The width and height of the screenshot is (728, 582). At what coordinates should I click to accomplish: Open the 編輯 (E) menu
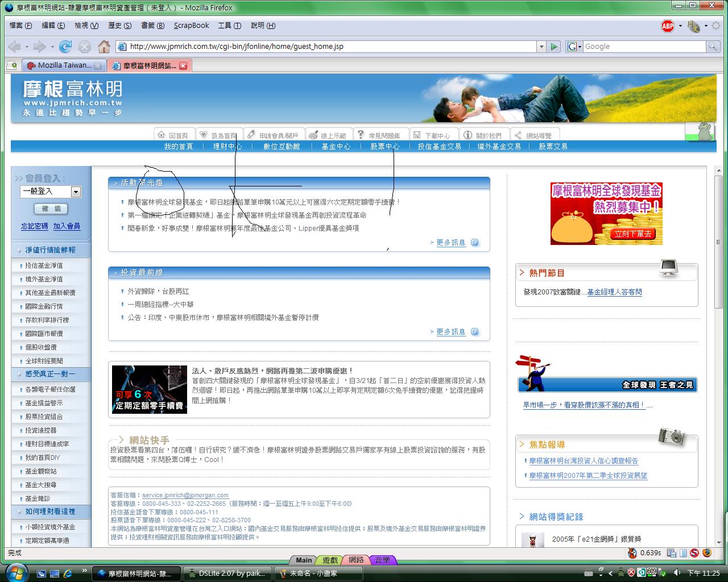[53, 26]
